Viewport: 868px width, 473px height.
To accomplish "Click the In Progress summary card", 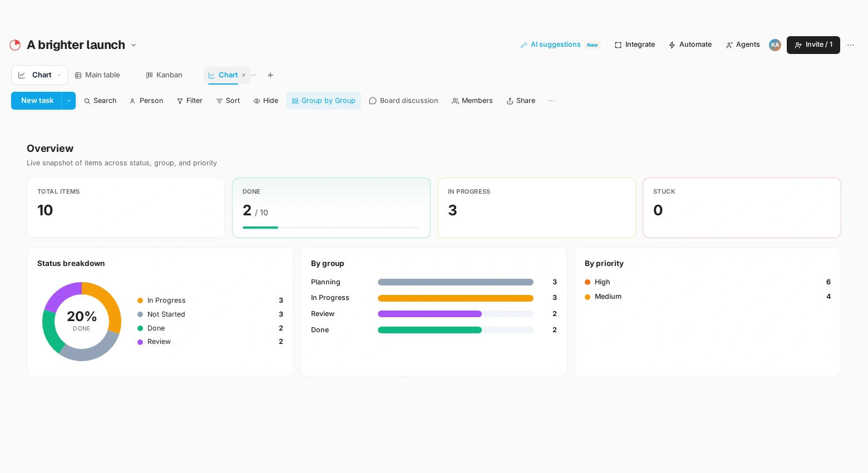I will coord(536,208).
